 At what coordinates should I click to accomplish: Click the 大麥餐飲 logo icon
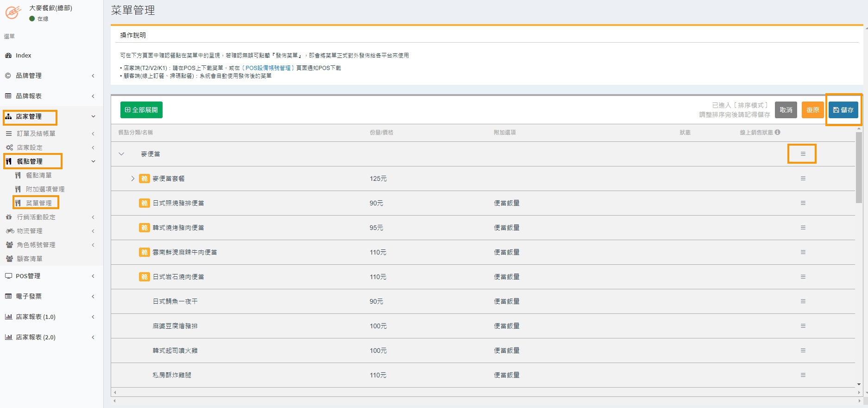[13, 13]
